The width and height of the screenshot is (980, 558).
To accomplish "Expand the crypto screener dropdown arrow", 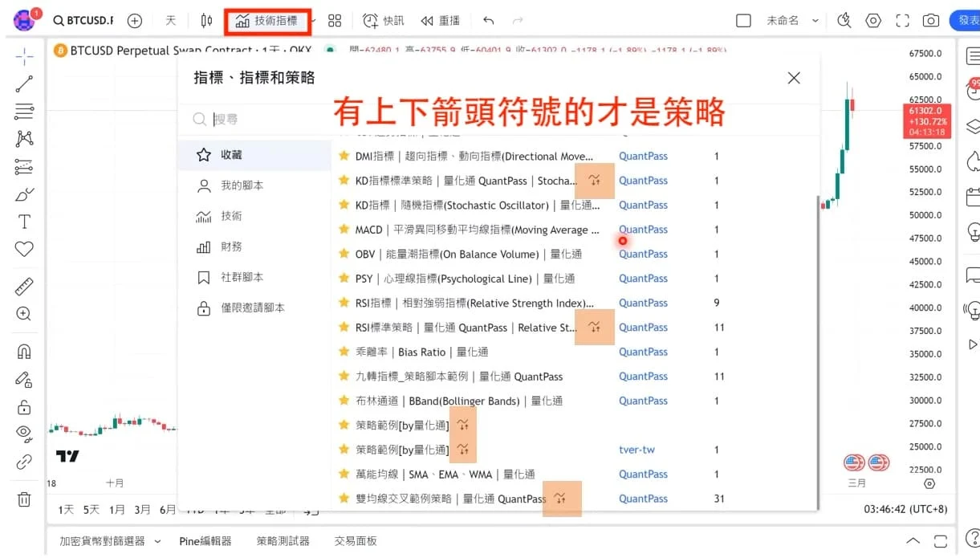I will 158,541.
